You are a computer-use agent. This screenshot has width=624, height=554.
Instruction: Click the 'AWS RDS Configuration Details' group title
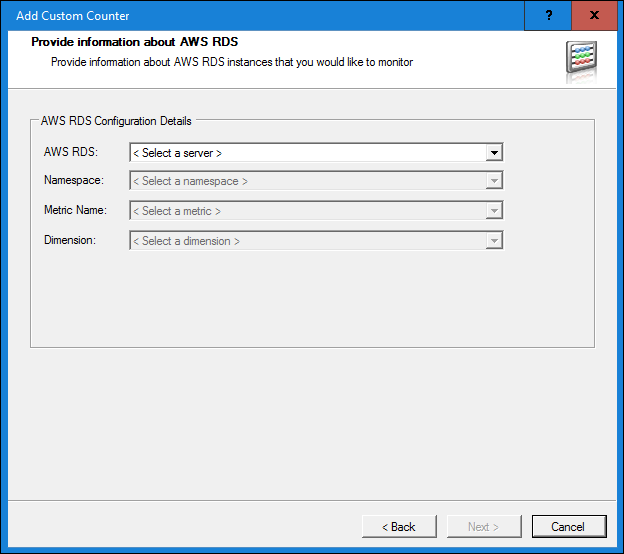[116, 121]
